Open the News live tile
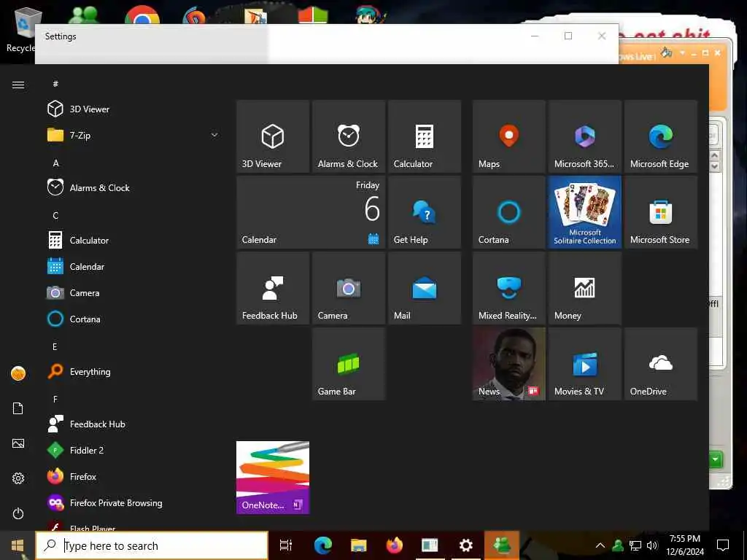 tap(508, 364)
